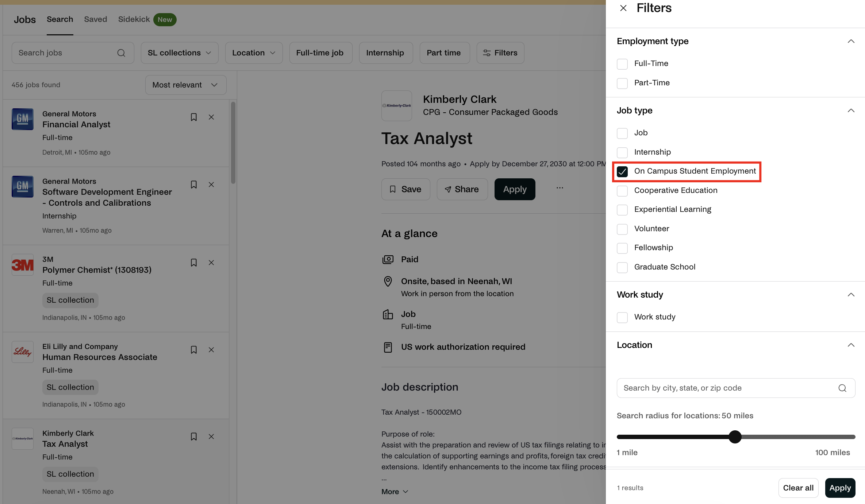Image resolution: width=865 pixels, height=504 pixels.
Task: Check the Internship job type box
Action: click(622, 152)
